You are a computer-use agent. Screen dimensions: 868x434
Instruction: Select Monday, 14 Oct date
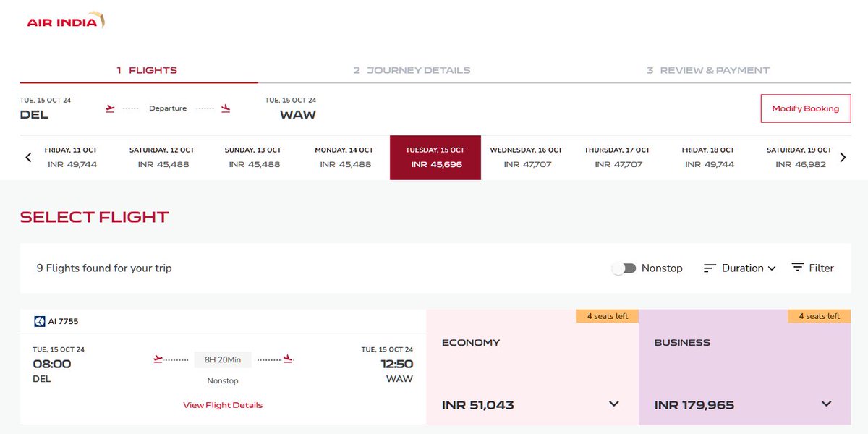344,157
